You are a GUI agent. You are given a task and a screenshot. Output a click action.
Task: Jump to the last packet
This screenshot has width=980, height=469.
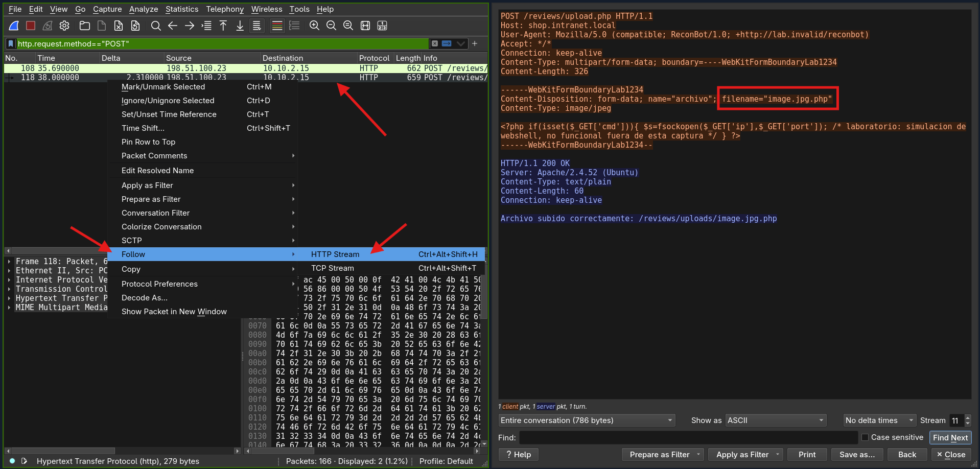click(x=240, y=26)
